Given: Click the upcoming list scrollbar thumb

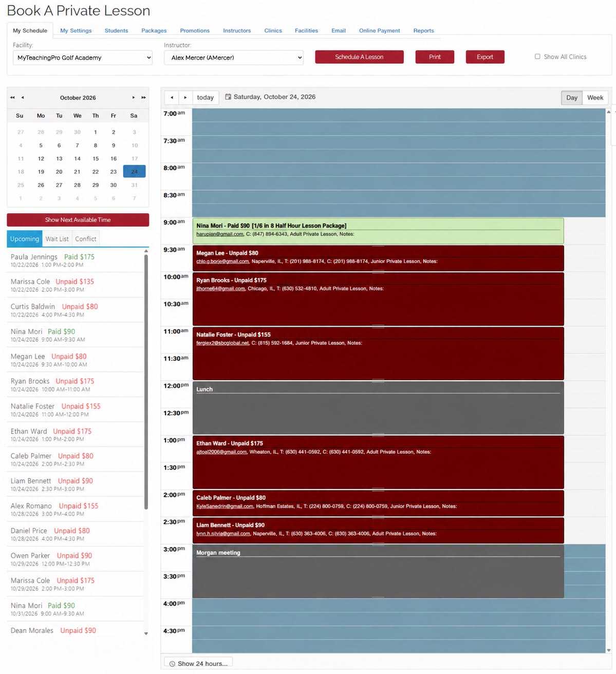Looking at the screenshot, I should [x=146, y=382].
